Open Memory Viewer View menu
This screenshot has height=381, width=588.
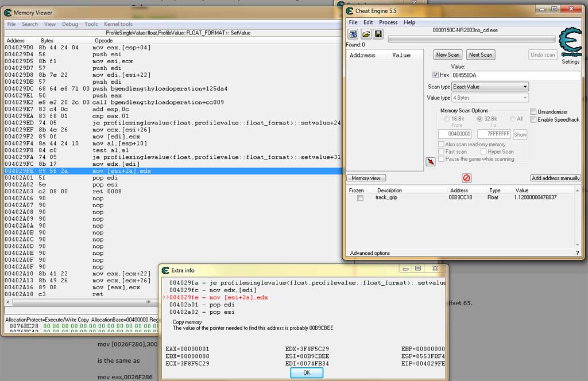[x=50, y=24]
